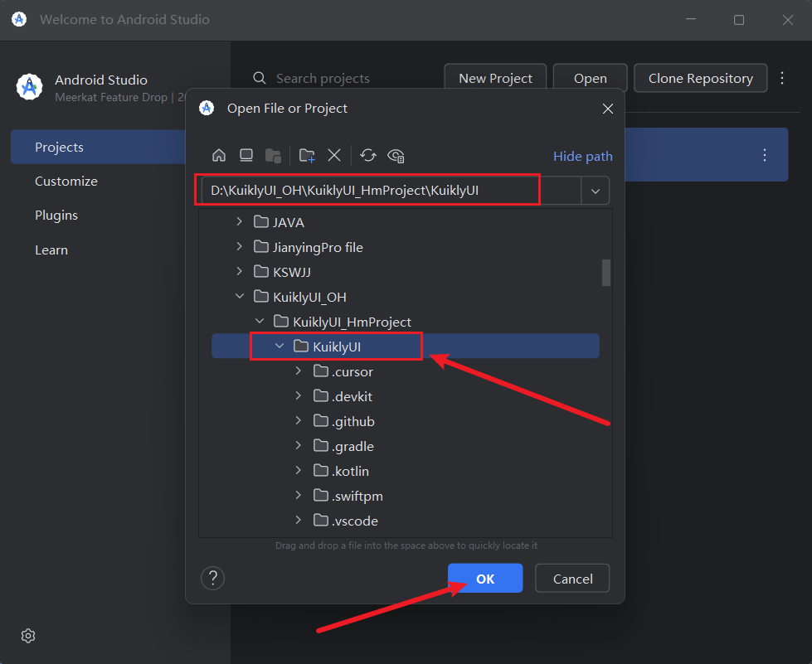Expand the .gradle folder
This screenshot has height=664, width=812.
pyautogui.click(x=299, y=445)
